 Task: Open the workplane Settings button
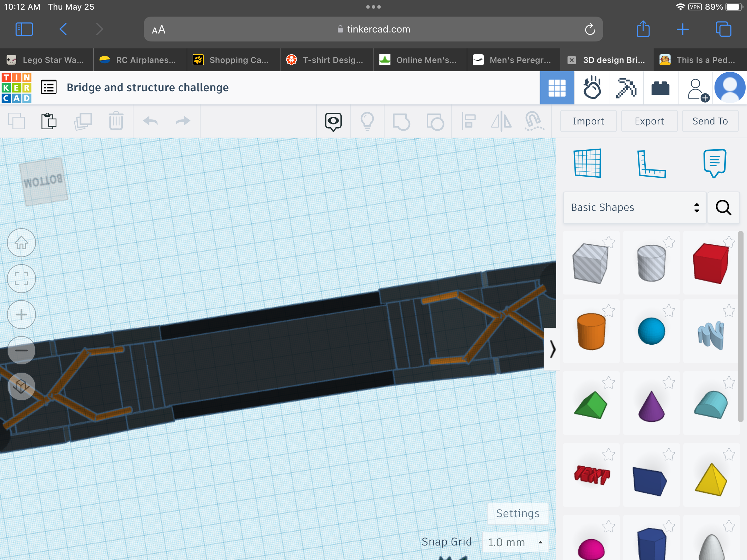click(x=518, y=513)
